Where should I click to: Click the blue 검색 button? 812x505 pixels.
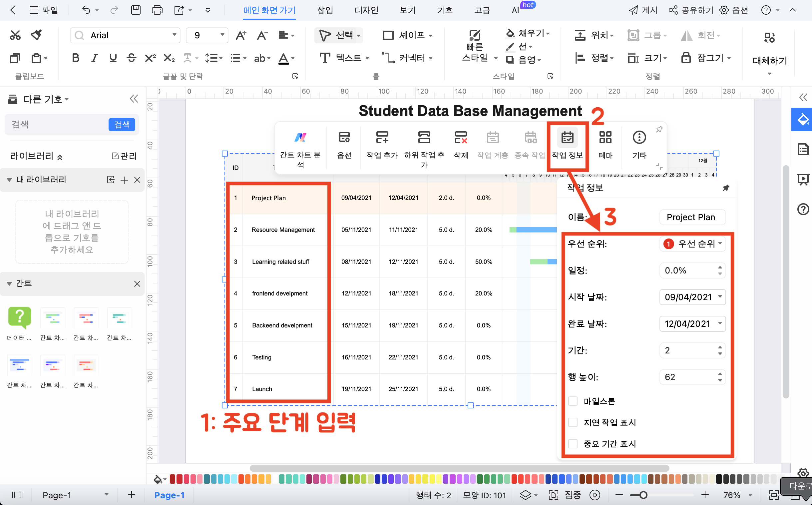click(122, 125)
